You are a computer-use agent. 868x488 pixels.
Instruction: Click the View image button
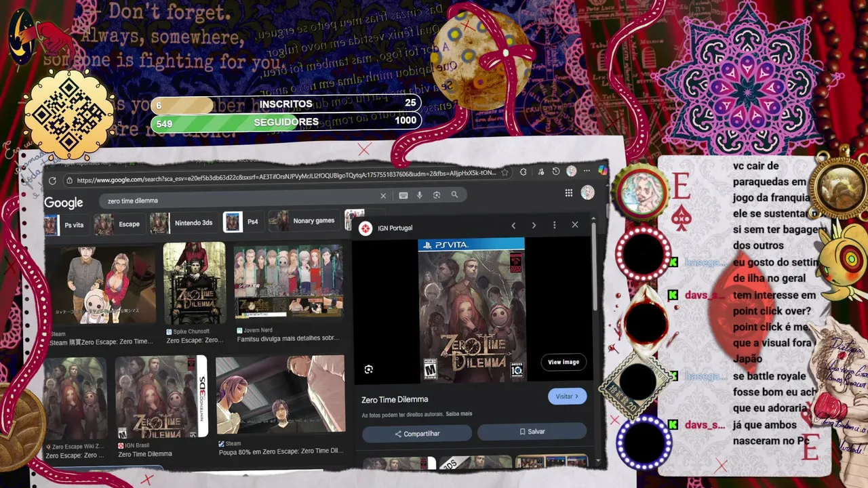[x=564, y=362]
